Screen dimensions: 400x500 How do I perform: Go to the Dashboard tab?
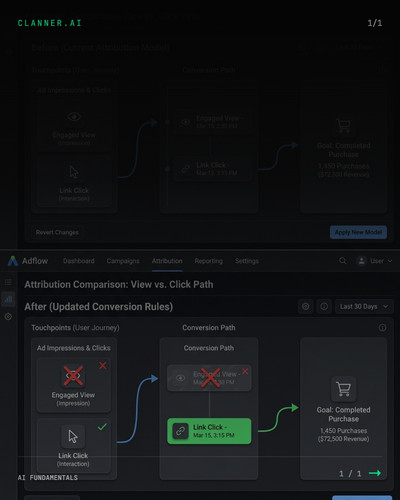pyautogui.click(x=79, y=261)
